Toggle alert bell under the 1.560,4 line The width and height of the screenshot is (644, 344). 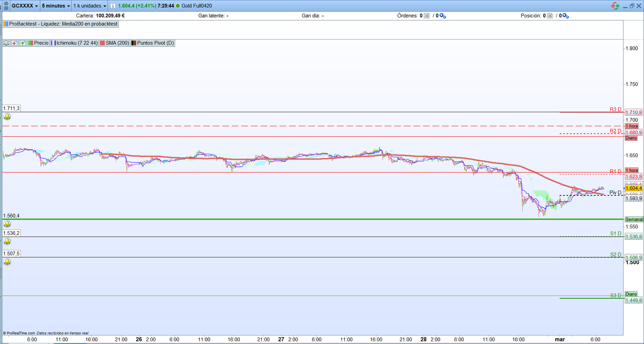pos(7,224)
